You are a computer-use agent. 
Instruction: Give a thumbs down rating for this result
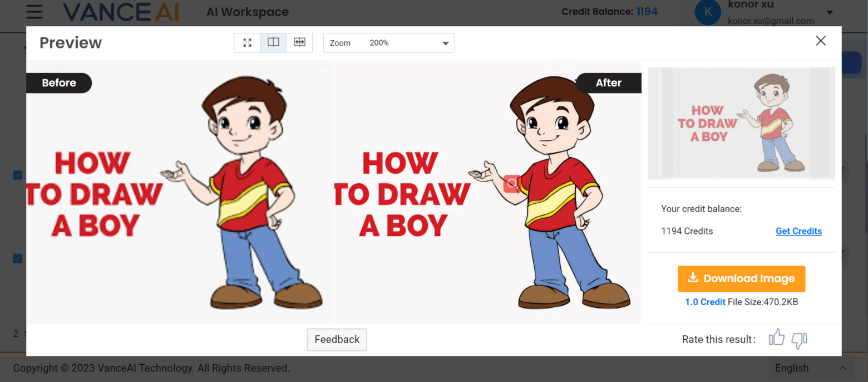[x=799, y=340]
